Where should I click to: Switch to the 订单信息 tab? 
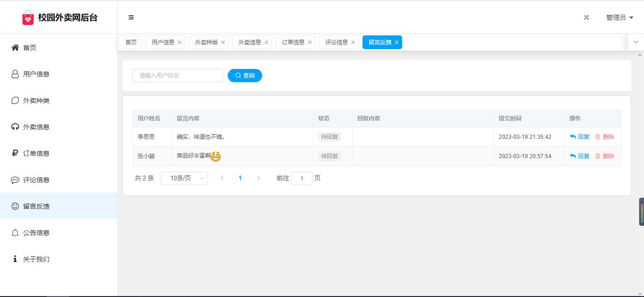(293, 42)
